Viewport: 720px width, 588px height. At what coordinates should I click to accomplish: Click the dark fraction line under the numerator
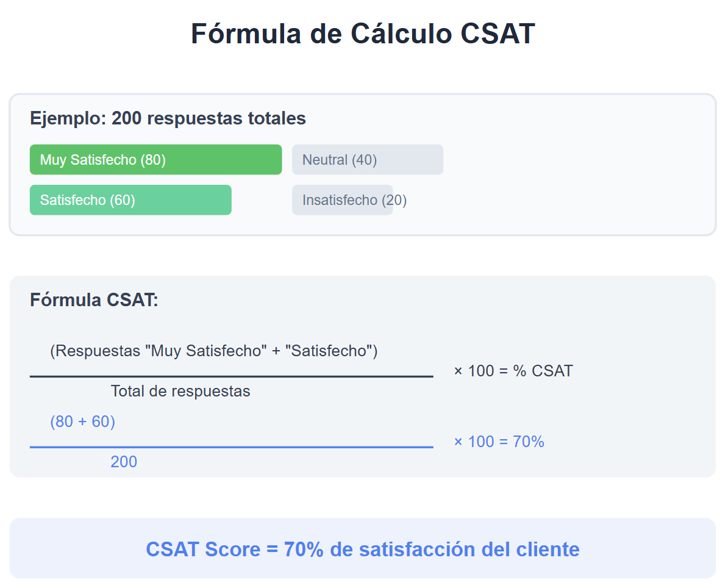point(231,377)
